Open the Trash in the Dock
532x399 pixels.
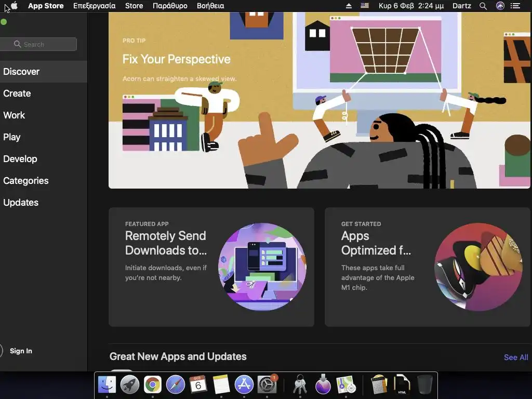click(x=424, y=384)
